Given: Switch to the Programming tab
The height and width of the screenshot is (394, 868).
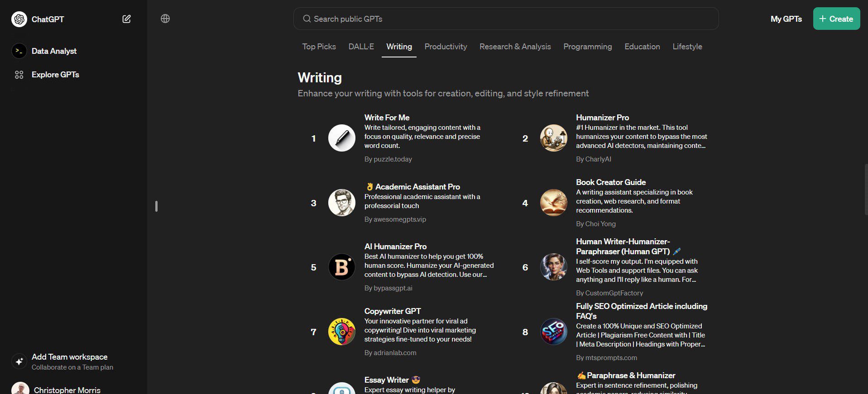Looking at the screenshot, I should [587, 47].
